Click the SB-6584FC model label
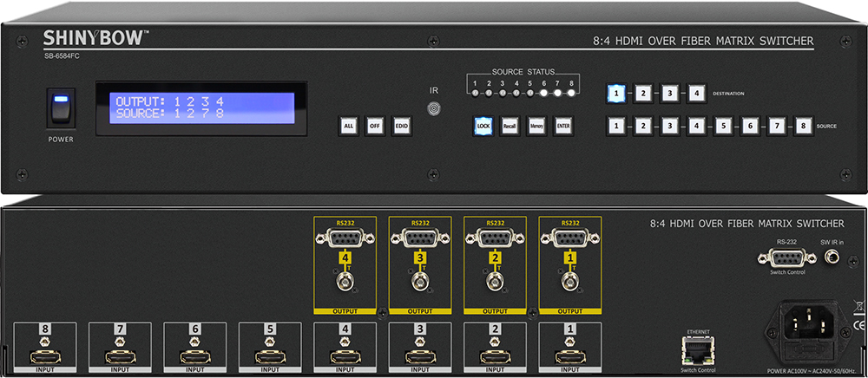 (61, 55)
